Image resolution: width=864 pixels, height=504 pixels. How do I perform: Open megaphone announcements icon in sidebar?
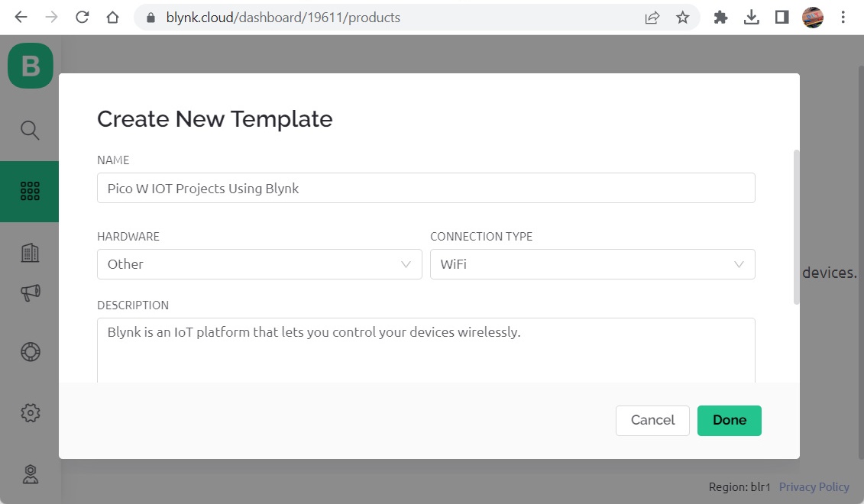point(31,292)
